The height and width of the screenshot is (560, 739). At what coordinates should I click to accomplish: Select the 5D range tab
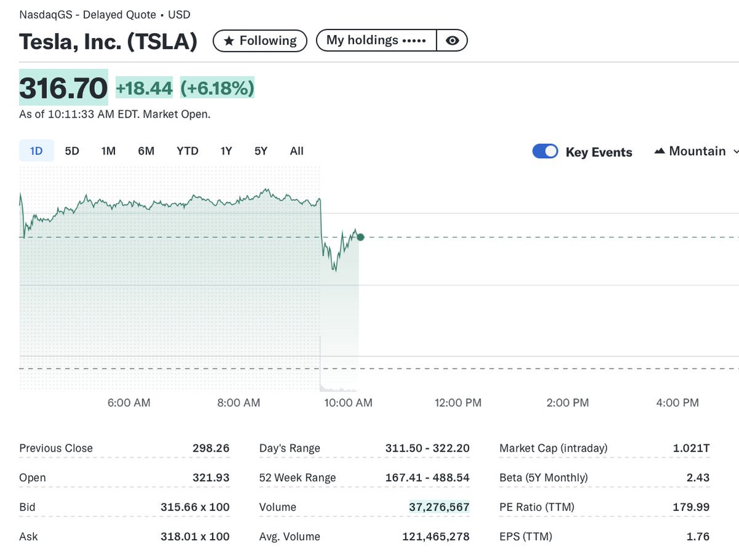click(x=72, y=151)
